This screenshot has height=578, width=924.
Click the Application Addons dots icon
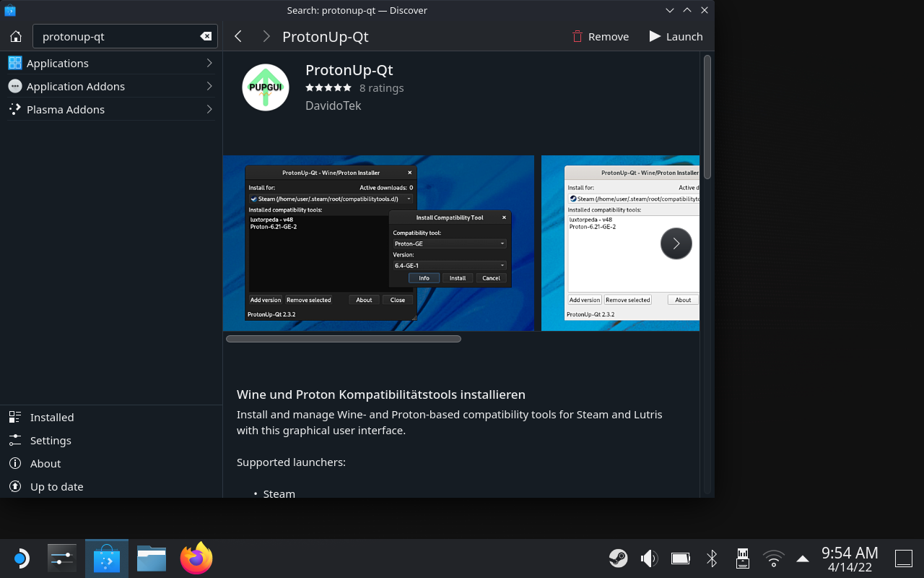[x=15, y=86]
